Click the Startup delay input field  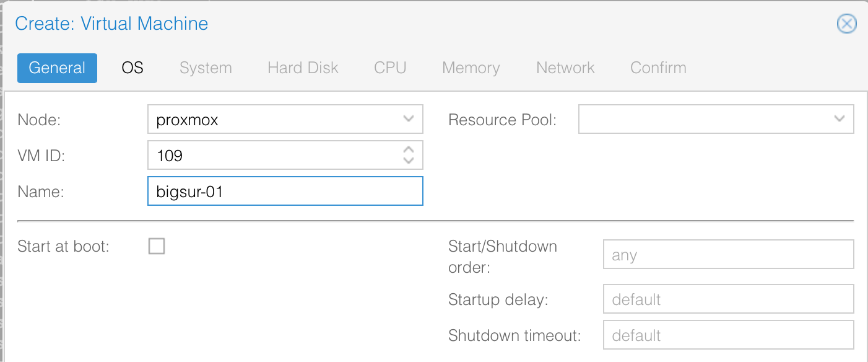(x=728, y=300)
